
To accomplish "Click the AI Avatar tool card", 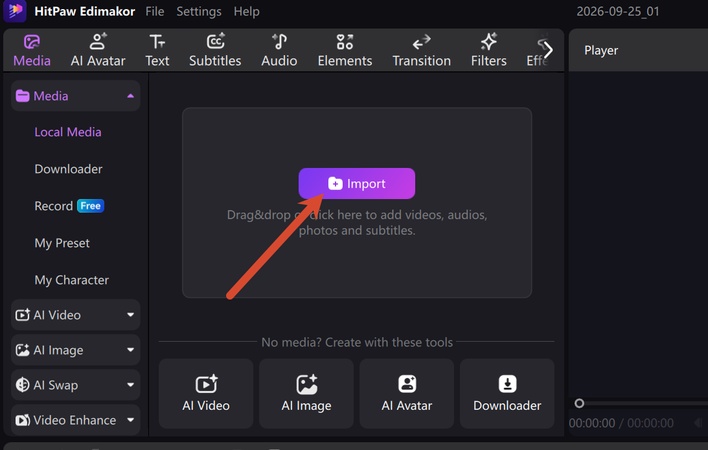I will (x=406, y=394).
